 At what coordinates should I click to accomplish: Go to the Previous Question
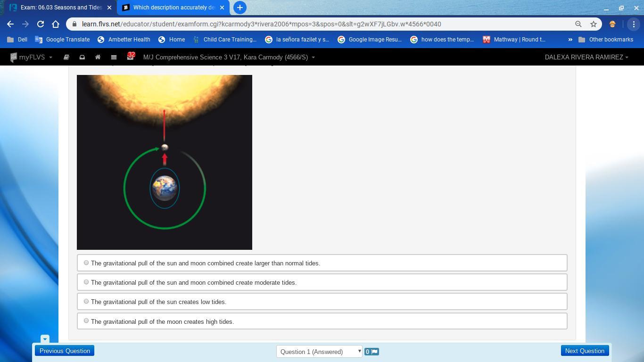(x=65, y=351)
